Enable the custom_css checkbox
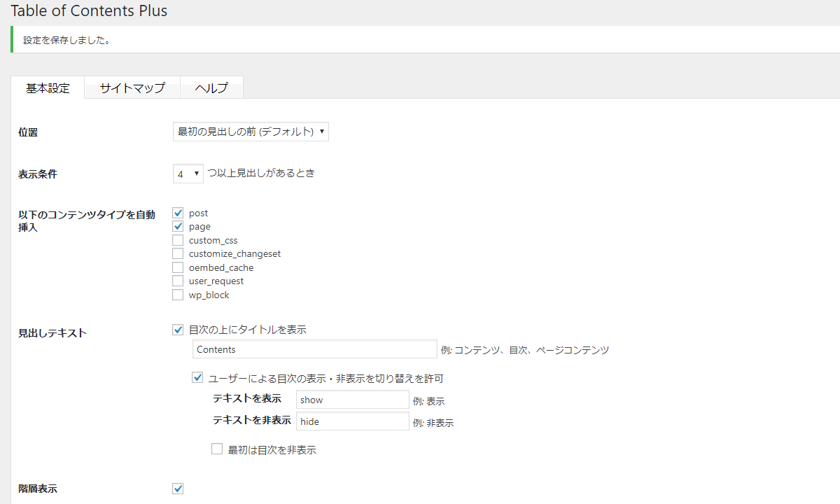 [178, 240]
